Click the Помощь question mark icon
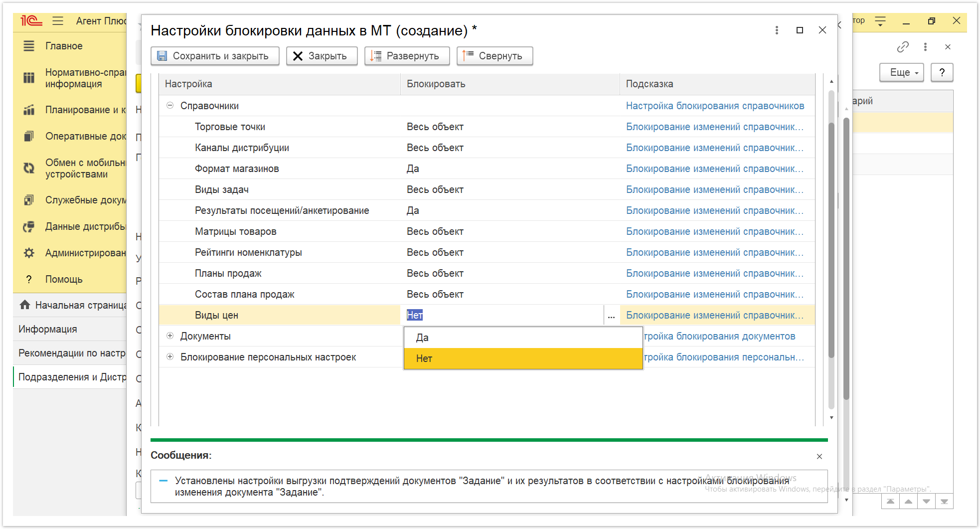Image resolution: width=980 pixels, height=529 pixels. click(x=29, y=279)
